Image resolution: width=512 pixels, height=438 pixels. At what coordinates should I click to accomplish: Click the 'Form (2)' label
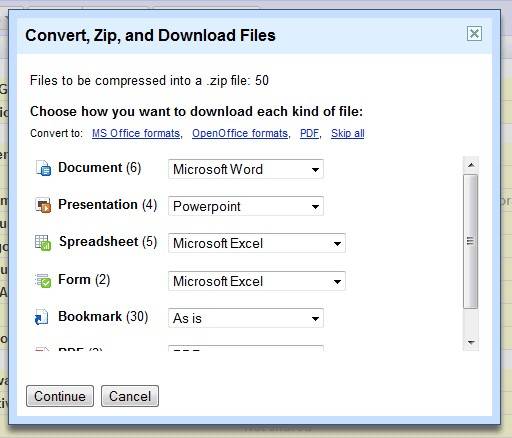[x=84, y=280]
